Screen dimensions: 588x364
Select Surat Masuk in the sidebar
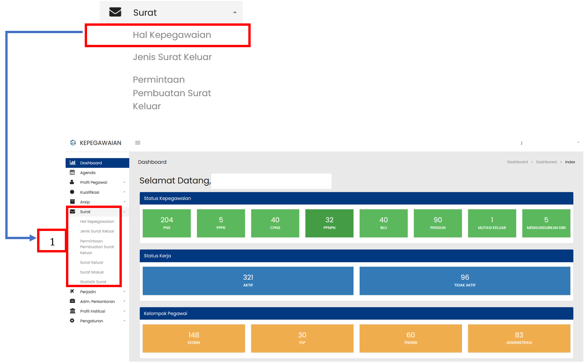[x=92, y=272]
